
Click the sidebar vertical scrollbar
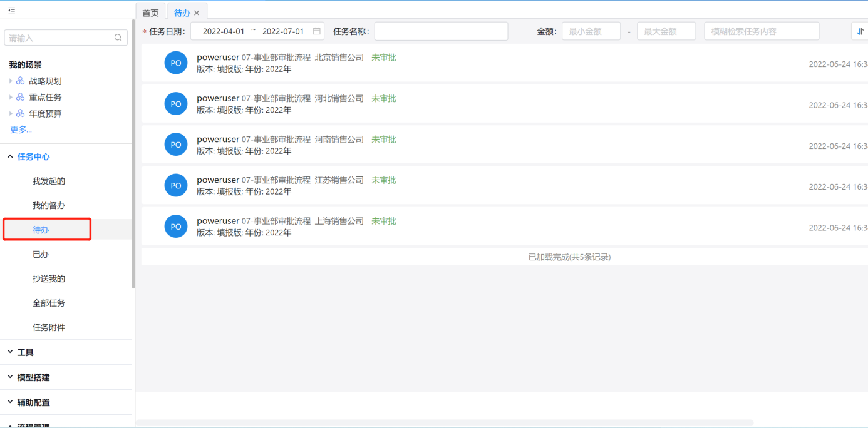[x=133, y=156]
